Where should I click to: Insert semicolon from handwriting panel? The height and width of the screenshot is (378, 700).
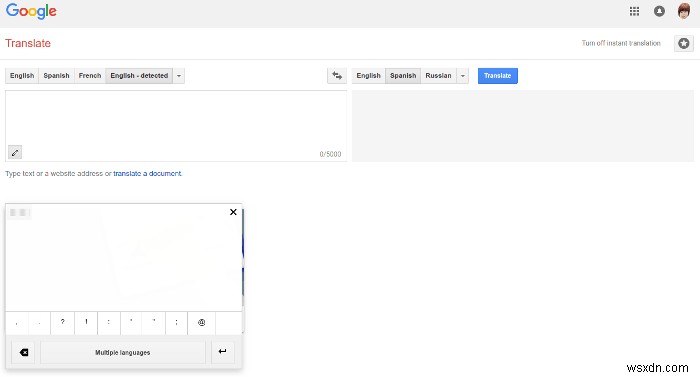tap(176, 323)
